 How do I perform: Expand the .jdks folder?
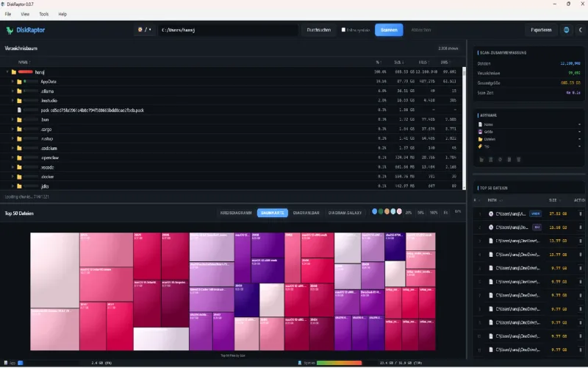(12, 186)
